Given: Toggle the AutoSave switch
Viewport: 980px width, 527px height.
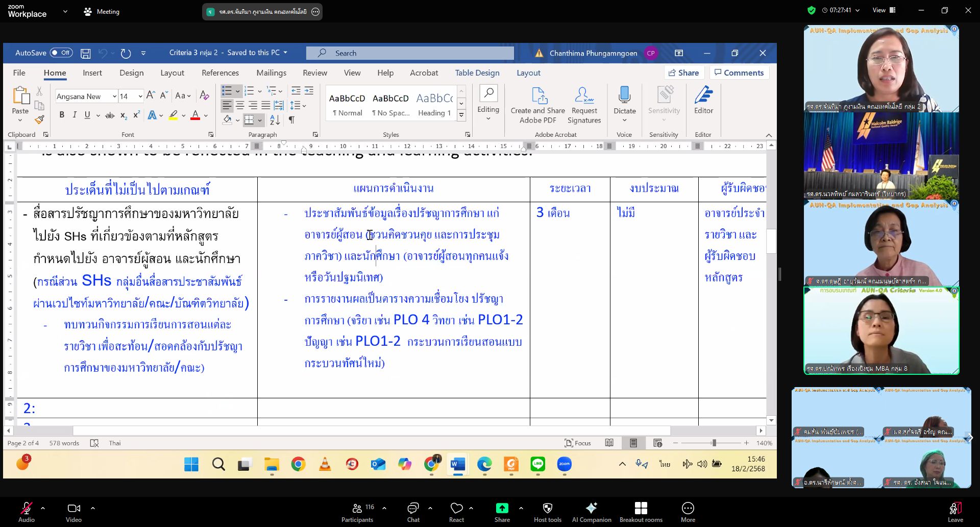Looking at the screenshot, I should (61, 53).
